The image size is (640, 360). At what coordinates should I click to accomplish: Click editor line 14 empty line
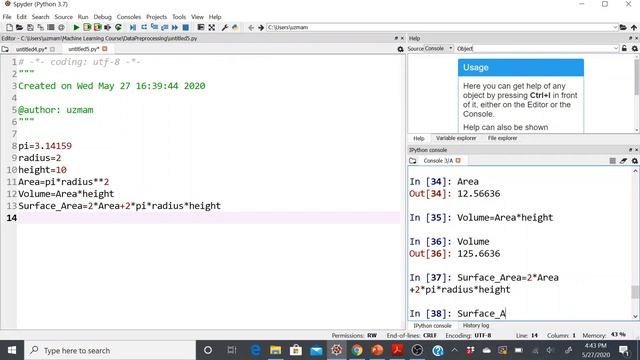(208, 218)
